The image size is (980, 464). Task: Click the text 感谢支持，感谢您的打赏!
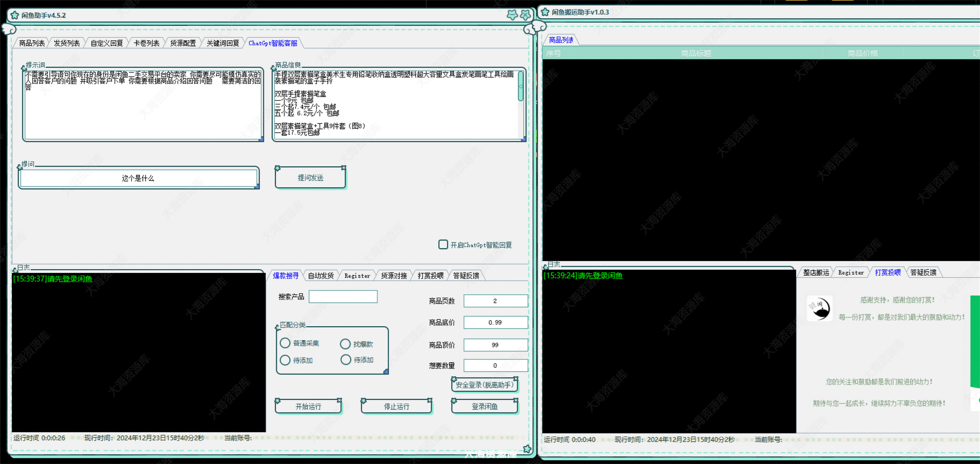point(897,300)
